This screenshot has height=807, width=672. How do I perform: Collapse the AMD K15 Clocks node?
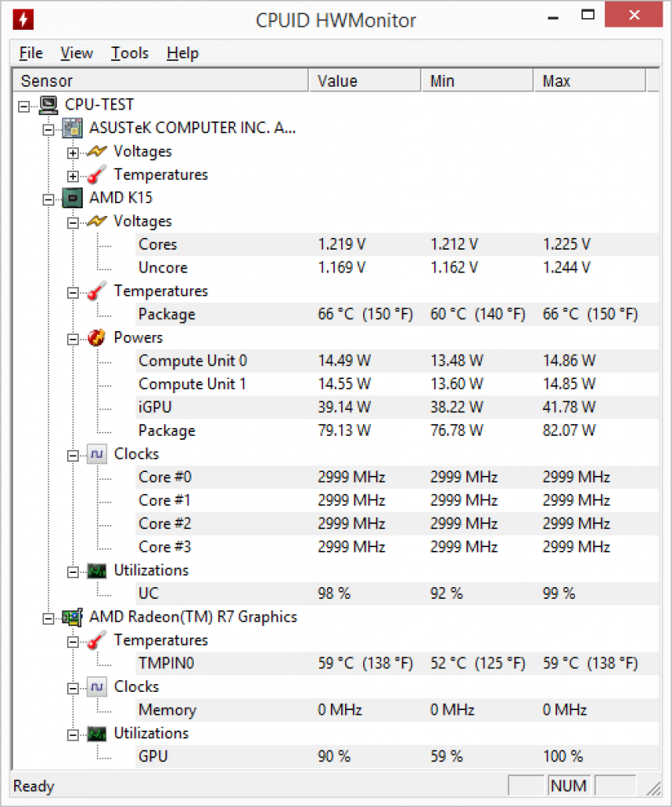coord(73,456)
